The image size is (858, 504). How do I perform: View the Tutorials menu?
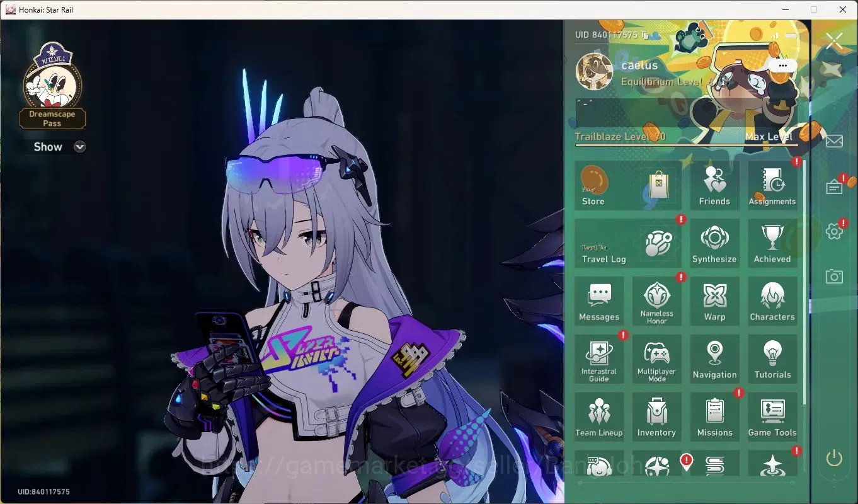[772, 359]
